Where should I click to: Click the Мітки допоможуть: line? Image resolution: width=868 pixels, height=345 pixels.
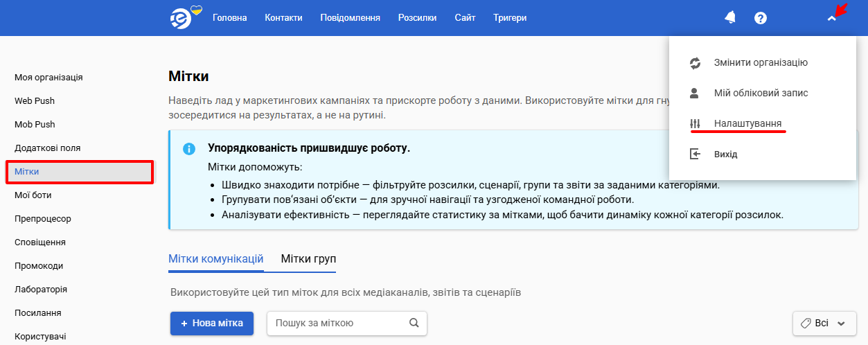[255, 168]
